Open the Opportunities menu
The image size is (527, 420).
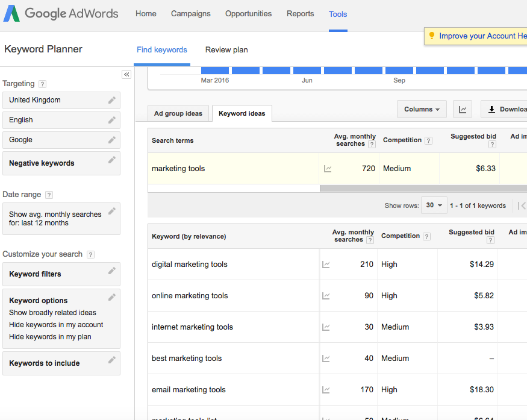click(x=248, y=14)
